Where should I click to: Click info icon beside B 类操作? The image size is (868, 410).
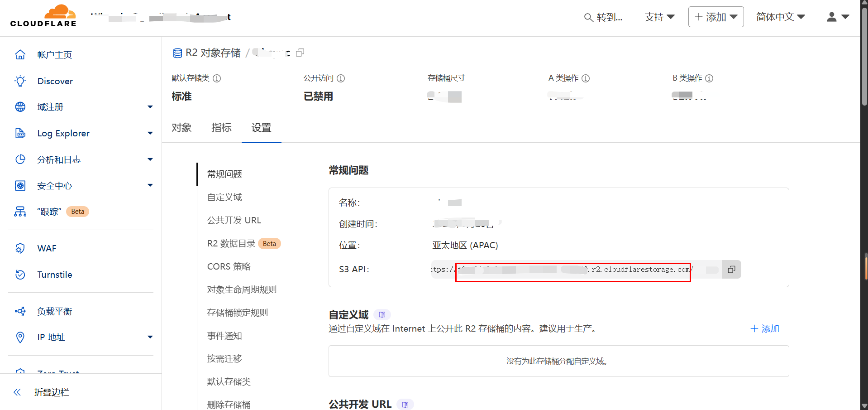(709, 78)
